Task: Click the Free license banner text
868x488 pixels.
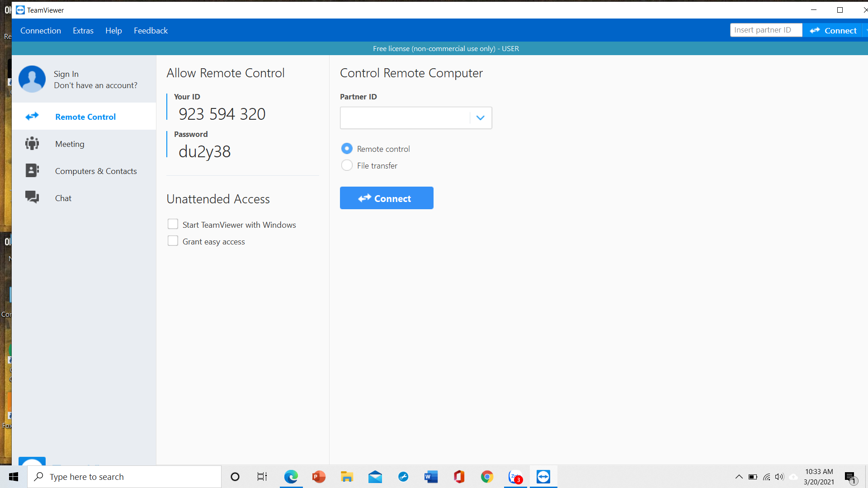Action: [446, 48]
